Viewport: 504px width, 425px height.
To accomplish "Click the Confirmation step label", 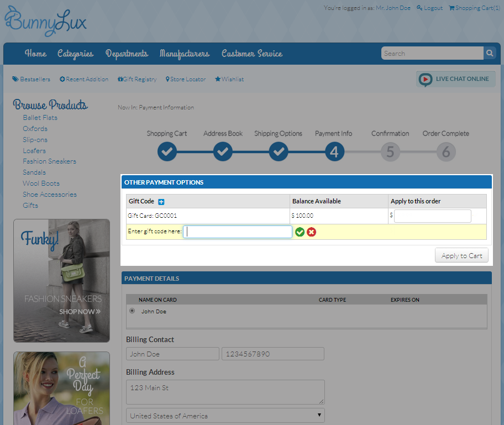I will (390, 134).
